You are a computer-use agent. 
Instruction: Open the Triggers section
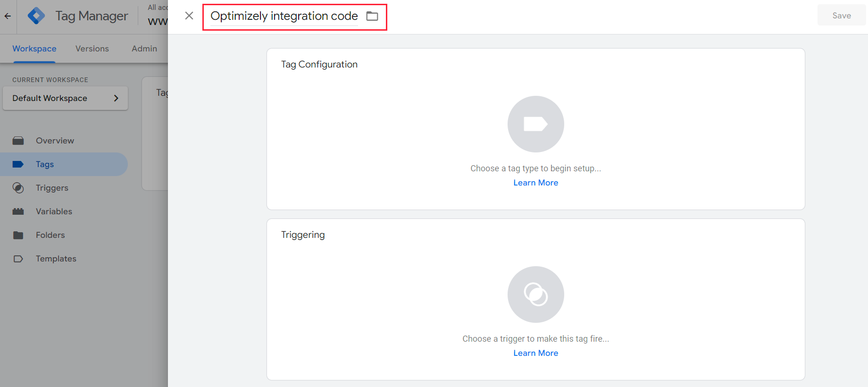pos(52,188)
